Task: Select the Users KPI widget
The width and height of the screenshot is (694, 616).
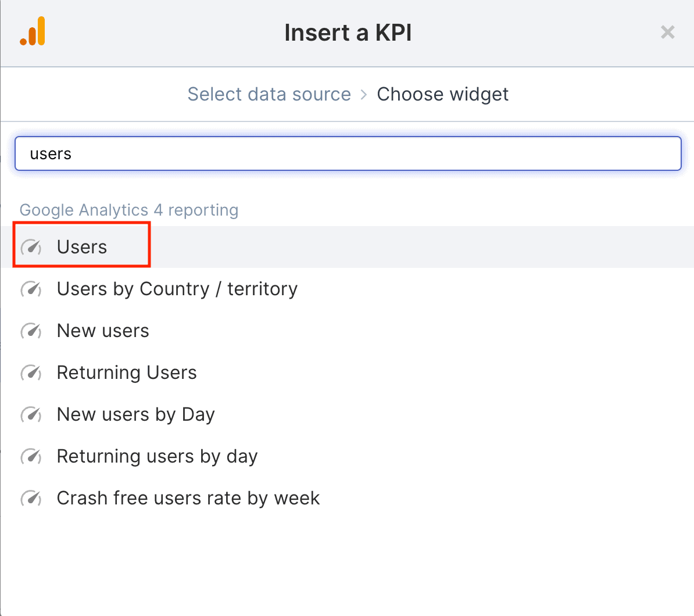Action: (347, 247)
